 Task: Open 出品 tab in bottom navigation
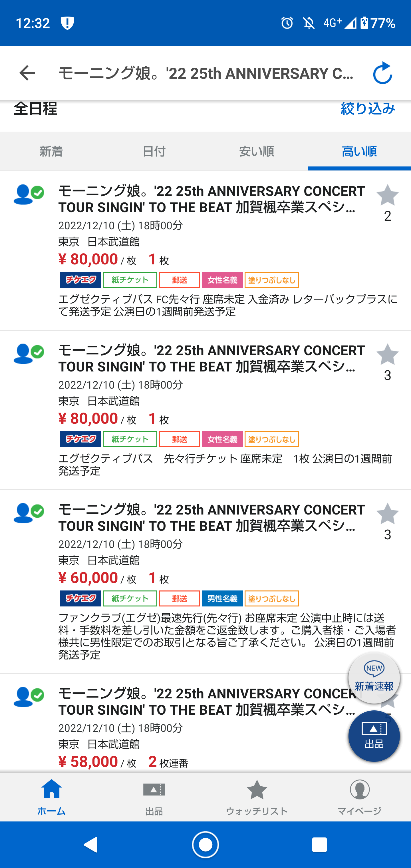click(154, 797)
